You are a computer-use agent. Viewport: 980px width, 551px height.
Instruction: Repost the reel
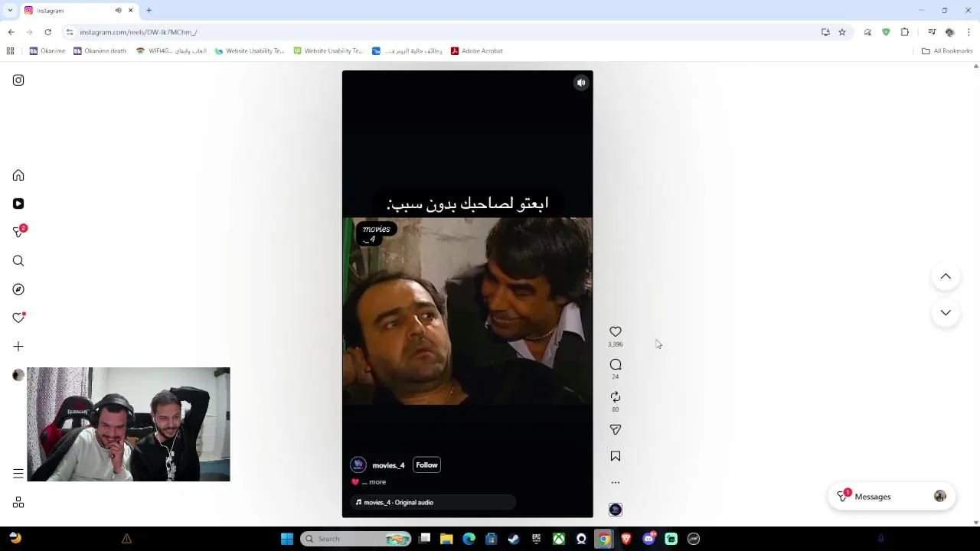point(616,396)
